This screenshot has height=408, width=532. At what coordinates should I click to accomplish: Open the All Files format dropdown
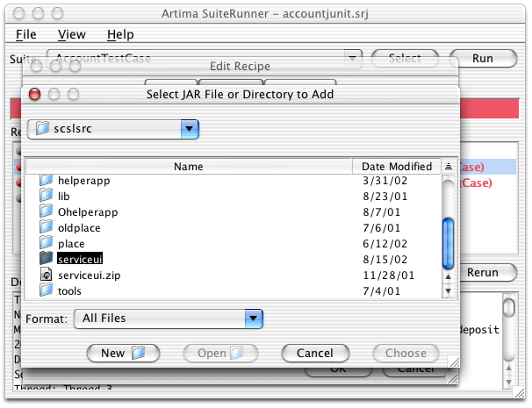click(x=253, y=319)
